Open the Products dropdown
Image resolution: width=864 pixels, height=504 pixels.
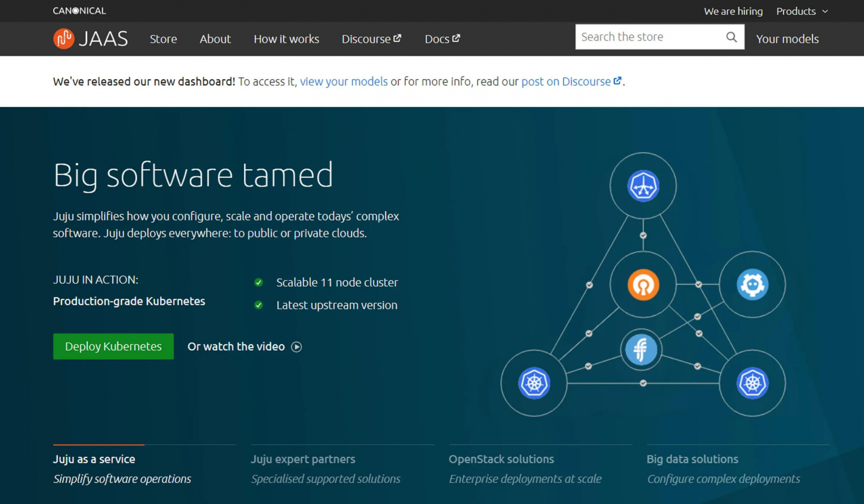point(802,11)
